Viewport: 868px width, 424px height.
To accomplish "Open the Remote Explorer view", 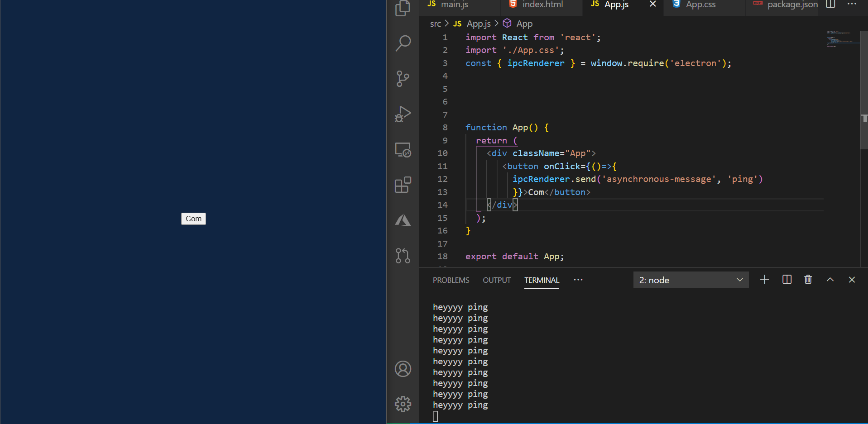I will click(x=403, y=150).
